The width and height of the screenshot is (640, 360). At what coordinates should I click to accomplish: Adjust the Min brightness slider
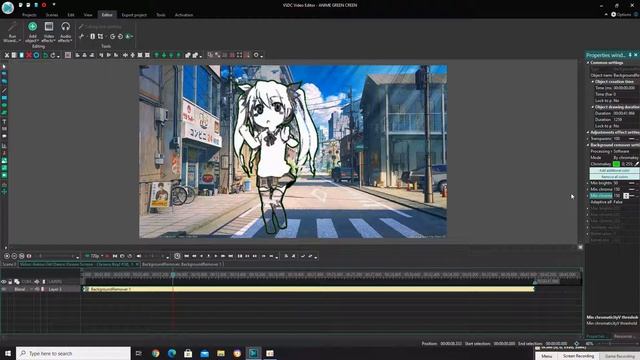pos(632,183)
